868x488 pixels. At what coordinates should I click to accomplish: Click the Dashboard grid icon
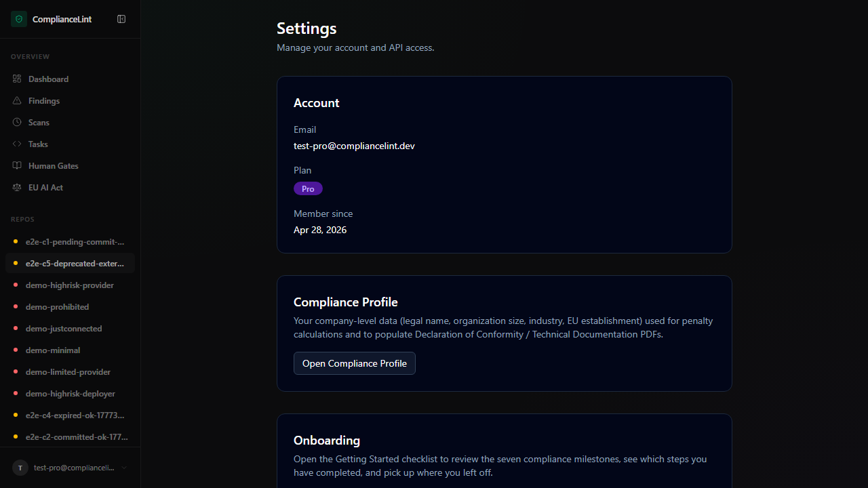[x=17, y=79]
